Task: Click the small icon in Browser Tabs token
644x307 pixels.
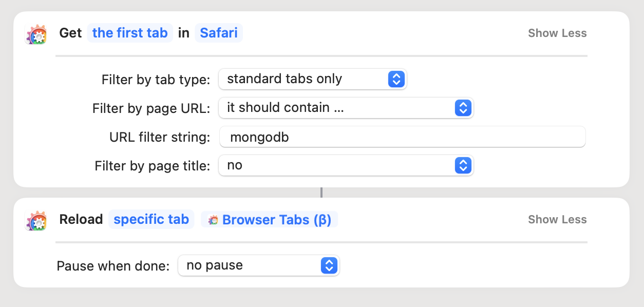Action: [x=213, y=220]
